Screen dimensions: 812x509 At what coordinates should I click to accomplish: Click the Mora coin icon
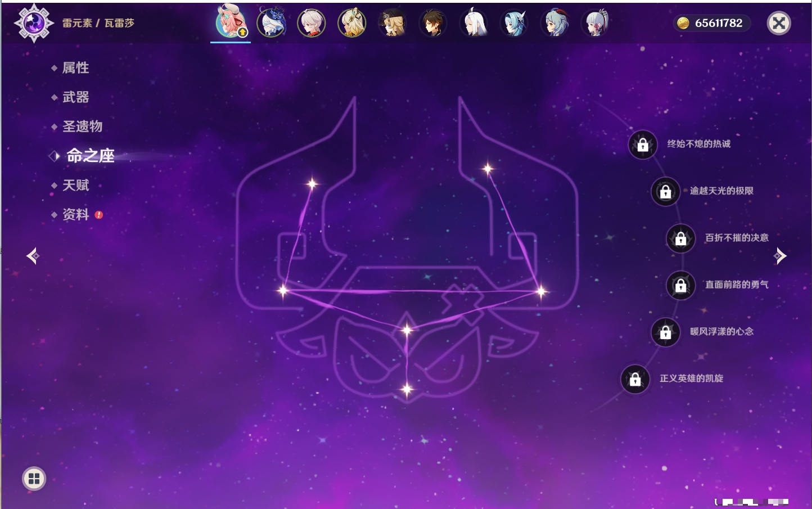(x=683, y=23)
